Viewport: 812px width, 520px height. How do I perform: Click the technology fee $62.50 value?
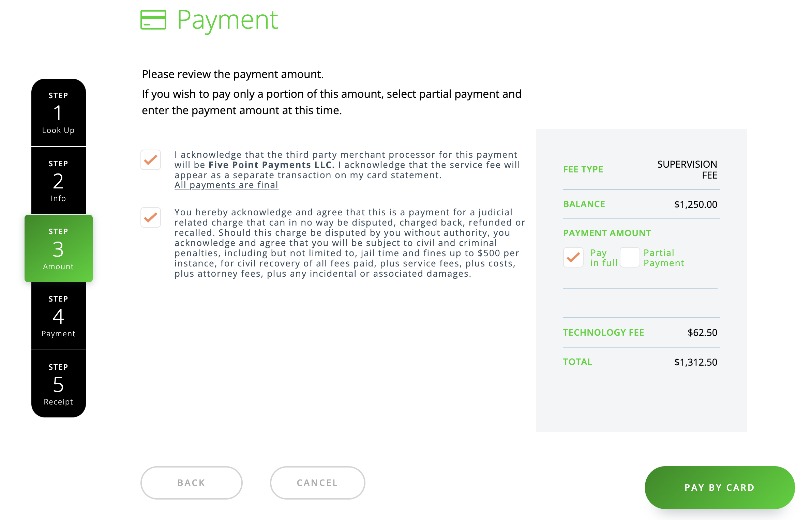(x=702, y=332)
